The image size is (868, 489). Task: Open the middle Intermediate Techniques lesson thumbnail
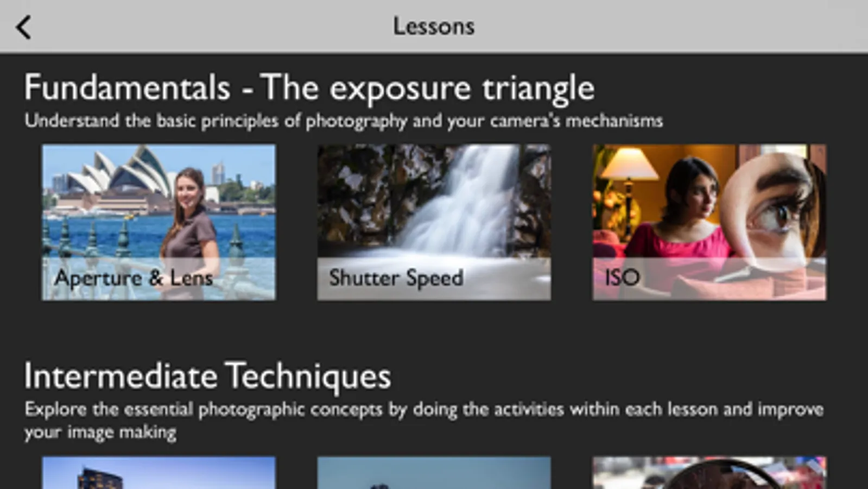pos(434,473)
